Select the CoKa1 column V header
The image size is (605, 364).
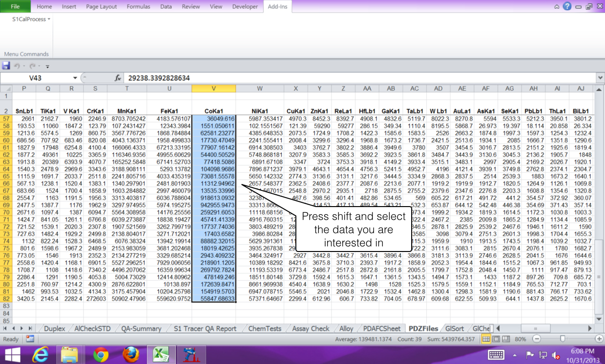[214, 88]
